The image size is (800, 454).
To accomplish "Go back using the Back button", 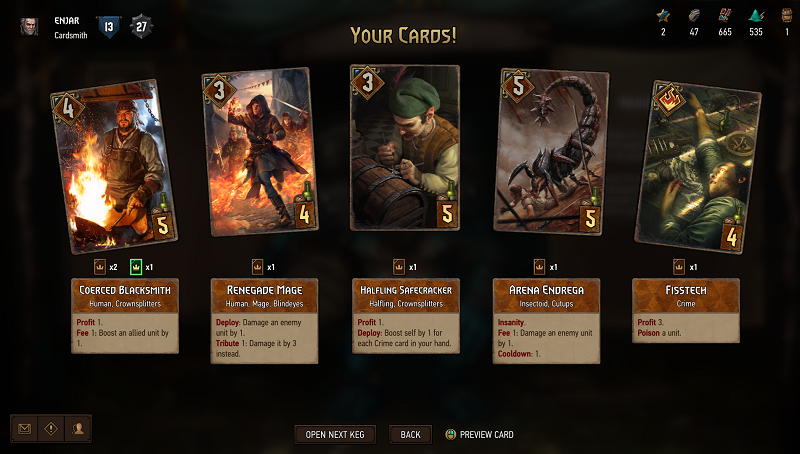I will [410, 435].
